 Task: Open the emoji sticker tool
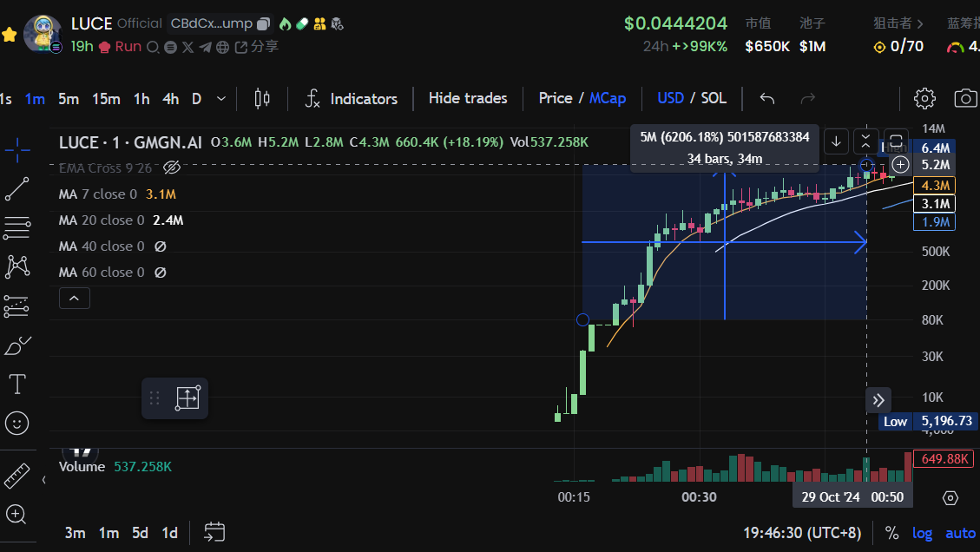[x=16, y=423]
